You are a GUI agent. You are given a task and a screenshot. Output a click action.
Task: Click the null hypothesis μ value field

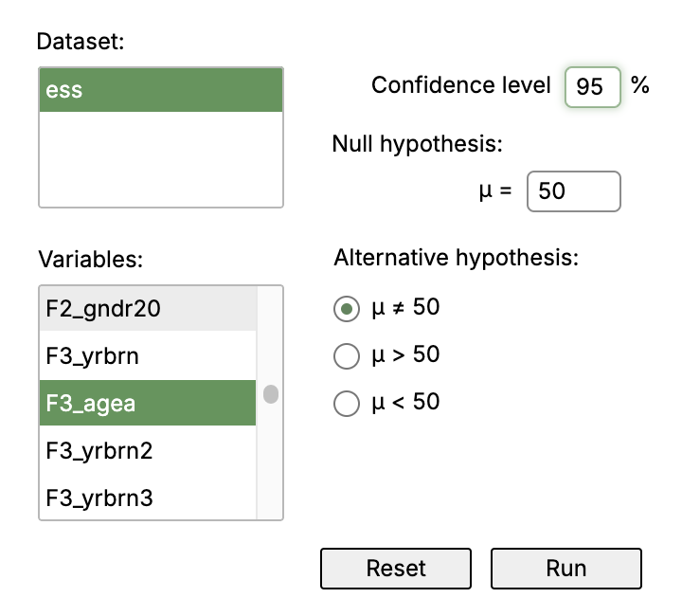click(x=574, y=191)
